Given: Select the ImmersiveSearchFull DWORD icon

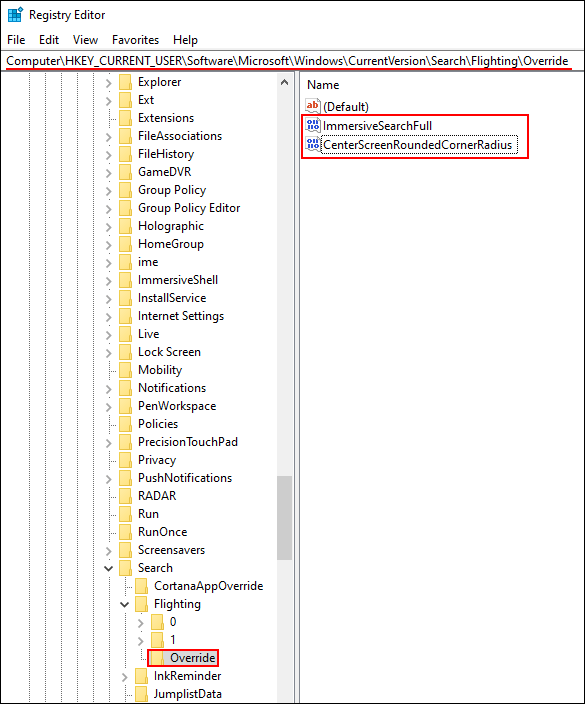Looking at the screenshot, I should click(x=312, y=125).
